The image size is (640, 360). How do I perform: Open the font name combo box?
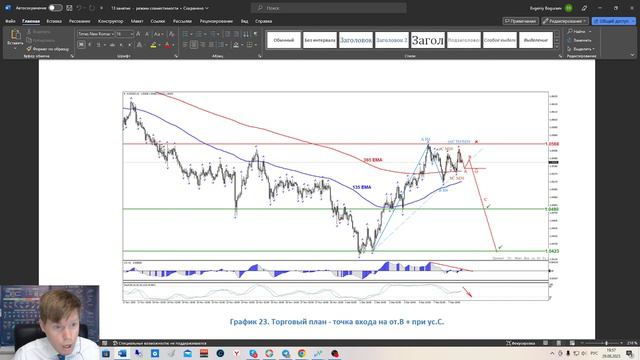[x=96, y=34]
